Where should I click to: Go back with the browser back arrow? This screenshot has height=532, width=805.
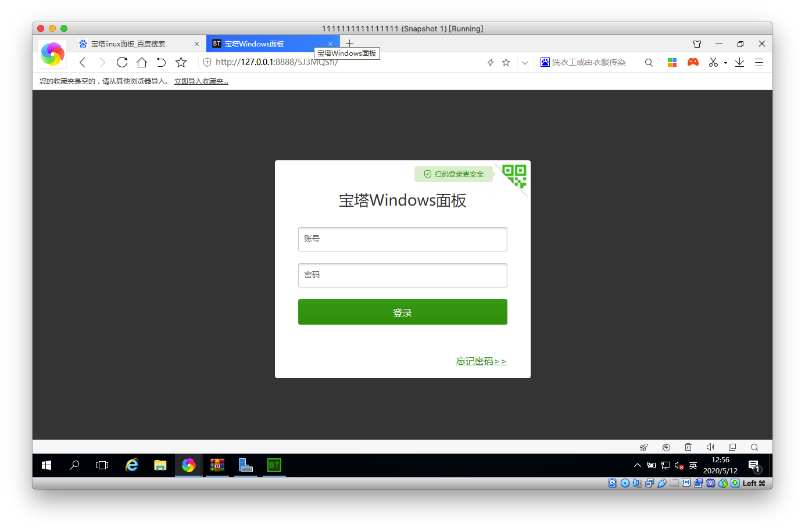pos(83,62)
